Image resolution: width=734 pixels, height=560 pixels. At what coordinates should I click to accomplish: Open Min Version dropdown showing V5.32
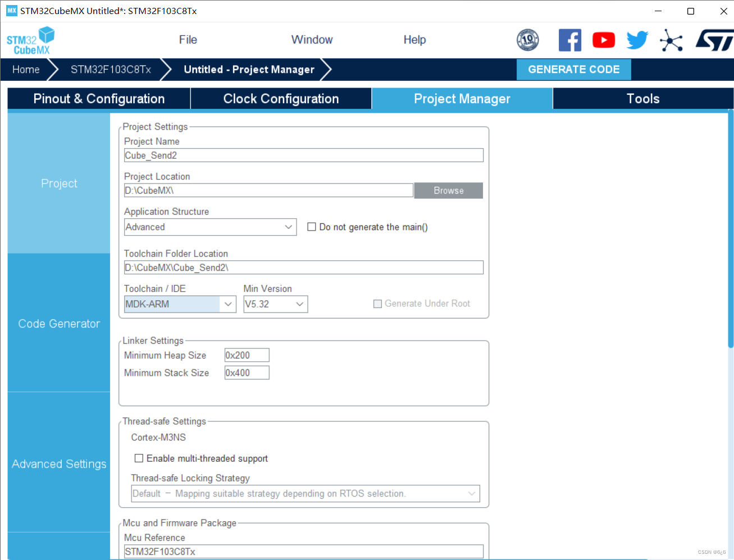pos(275,304)
